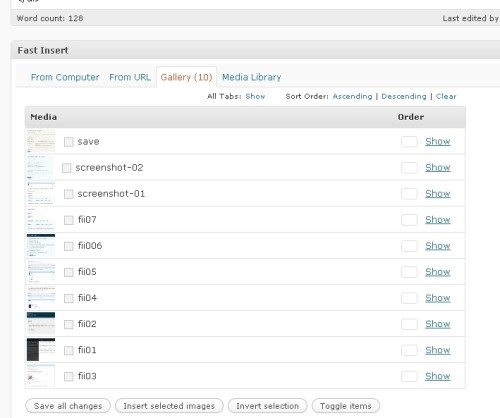This screenshot has width=500, height=418.
Task: Click the order box in fii006 row
Action: coord(409,246)
